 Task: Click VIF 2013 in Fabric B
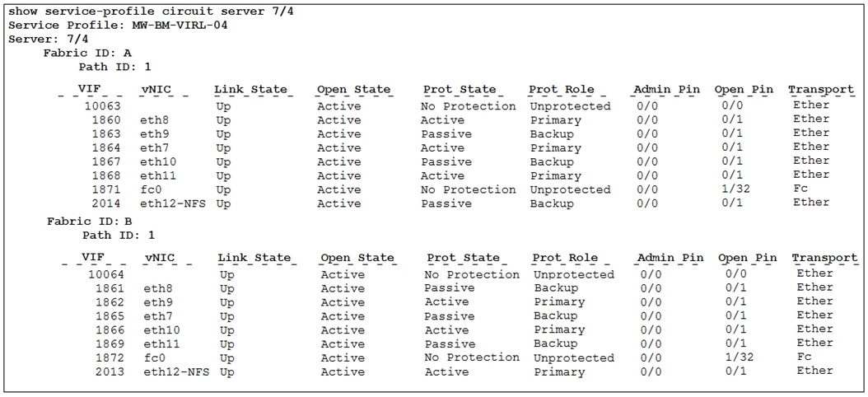point(109,371)
